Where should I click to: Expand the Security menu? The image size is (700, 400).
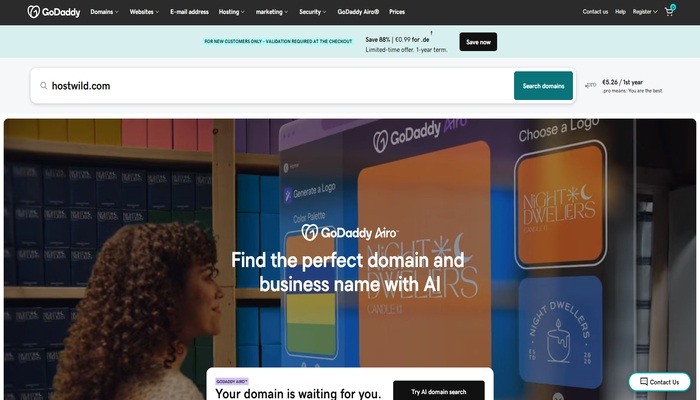312,12
